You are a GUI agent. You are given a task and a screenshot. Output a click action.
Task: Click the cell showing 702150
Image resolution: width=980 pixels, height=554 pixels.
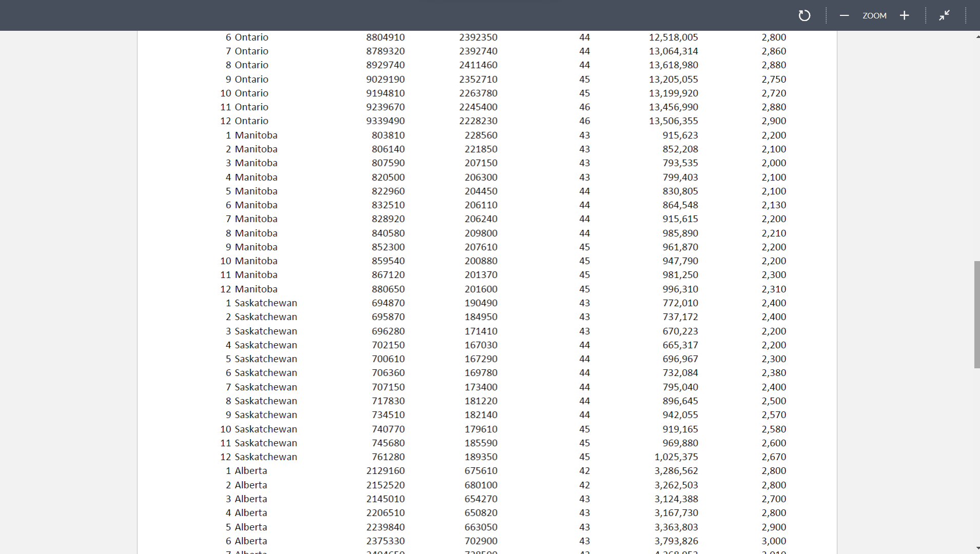click(x=388, y=345)
